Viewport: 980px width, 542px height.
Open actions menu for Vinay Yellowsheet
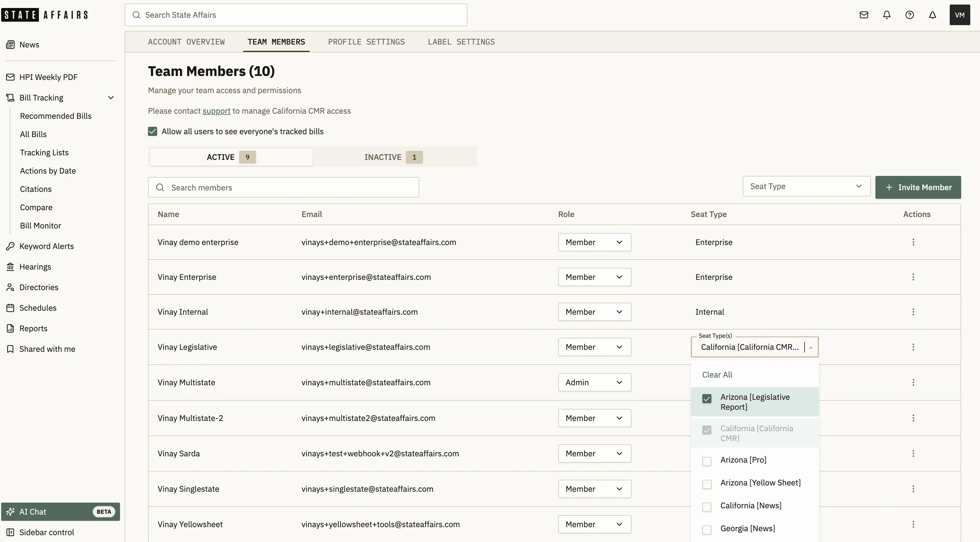pos(913,524)
